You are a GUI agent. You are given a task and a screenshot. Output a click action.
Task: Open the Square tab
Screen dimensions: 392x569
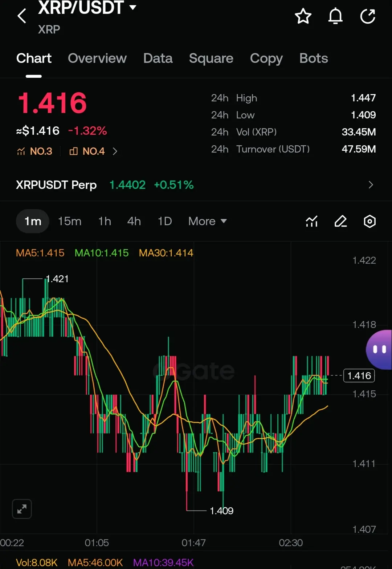211,58
